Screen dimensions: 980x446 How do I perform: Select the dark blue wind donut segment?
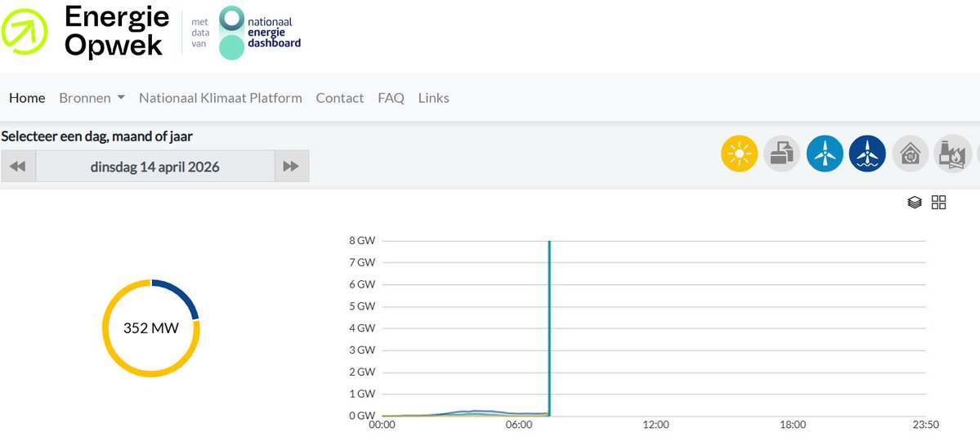[x=181, y=293]
